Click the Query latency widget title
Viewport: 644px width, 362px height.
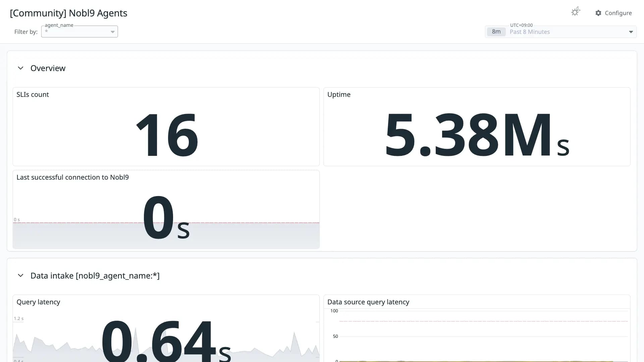(38, 302)
